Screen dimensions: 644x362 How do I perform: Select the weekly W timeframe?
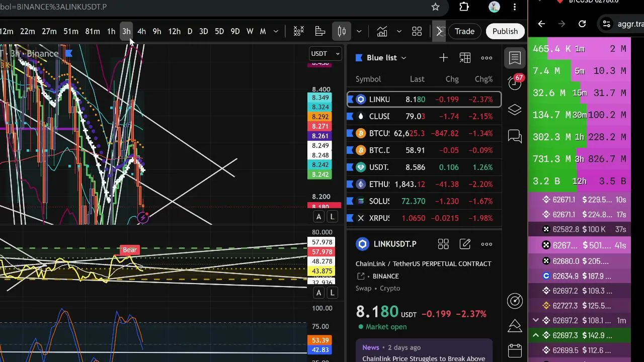point(250,32)
